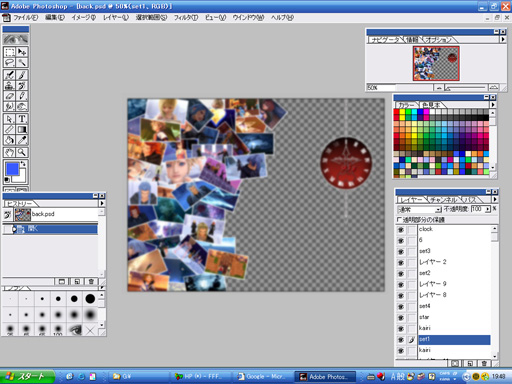Open the layer blend mode dropdown
512x384 pixels.
pos(419,210)
